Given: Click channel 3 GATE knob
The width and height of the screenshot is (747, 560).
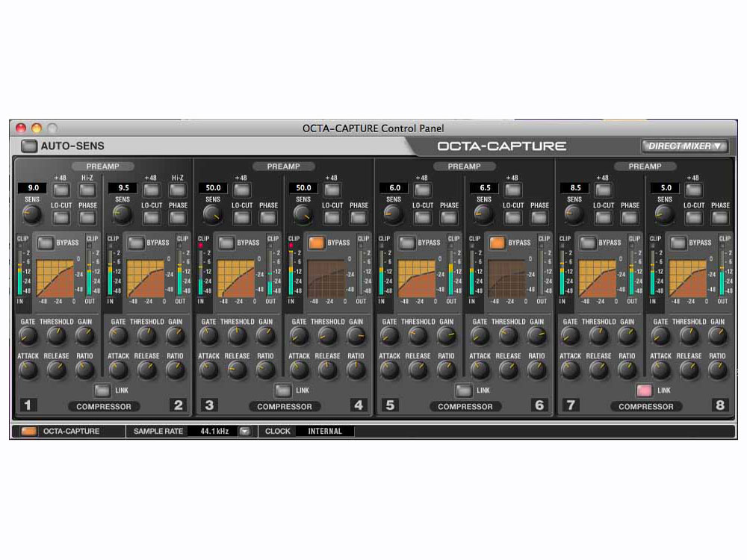Looking at the screenshot, I should coord(208,336).
